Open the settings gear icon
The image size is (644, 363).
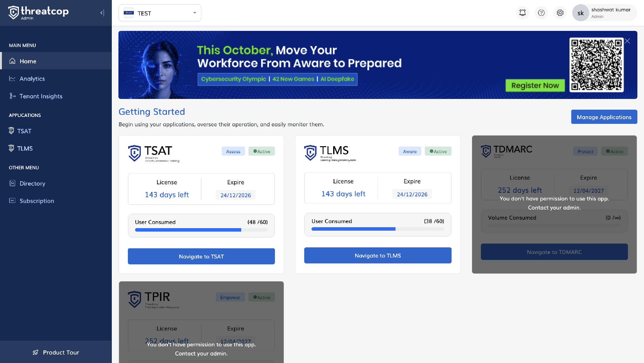point(560,13)
